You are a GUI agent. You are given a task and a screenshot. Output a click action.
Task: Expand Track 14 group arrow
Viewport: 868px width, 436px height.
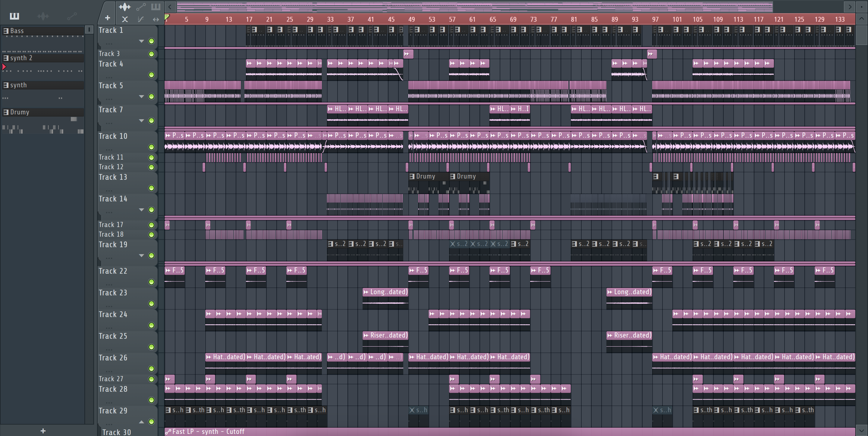click(x=142, y=210)
